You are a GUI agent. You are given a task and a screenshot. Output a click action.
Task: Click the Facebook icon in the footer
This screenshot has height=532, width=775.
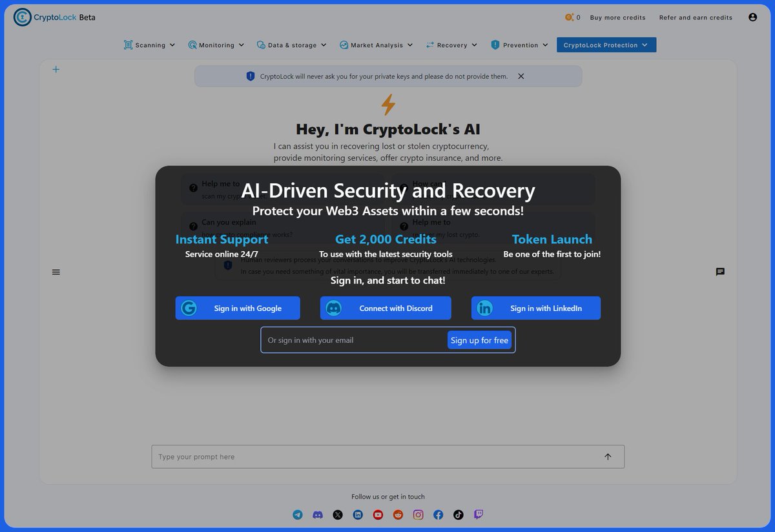pyautogui.click(x=438, y=515)
